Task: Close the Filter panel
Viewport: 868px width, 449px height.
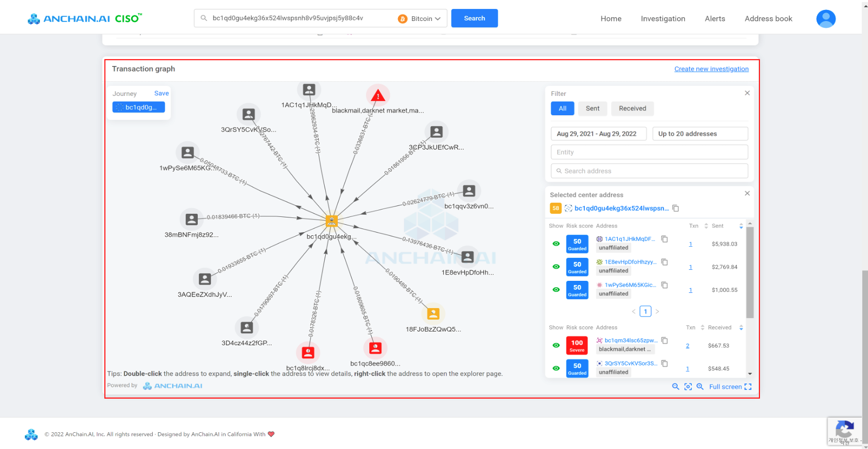Action: 747,93
